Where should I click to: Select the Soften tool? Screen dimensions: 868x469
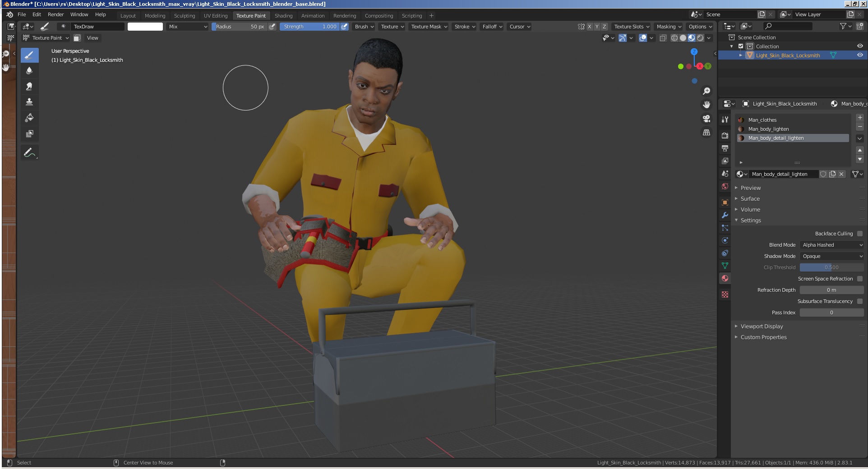pos(29,71)
